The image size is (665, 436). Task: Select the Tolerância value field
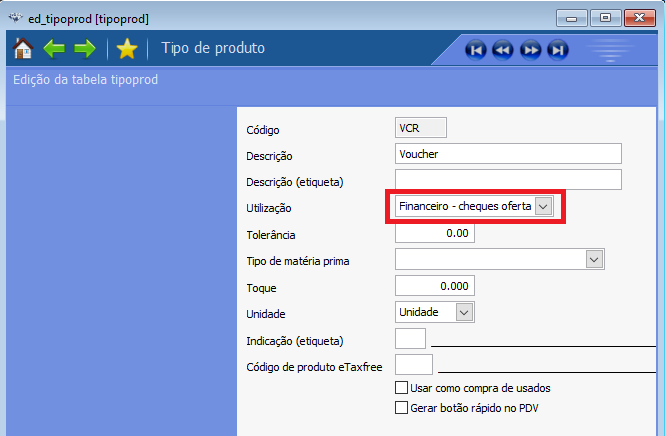point(434,233)
